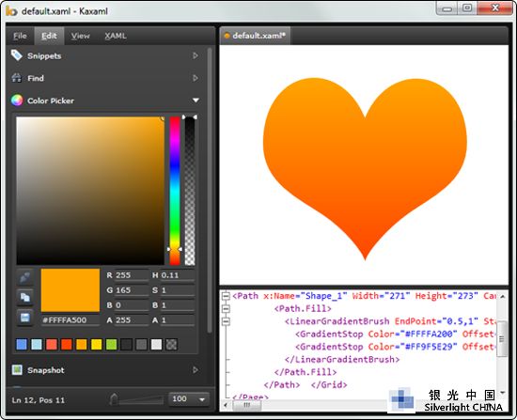Viewport: 517px width, 420px height.
Task: Collapse the Color Picker panel arrow
Action: 196,101
